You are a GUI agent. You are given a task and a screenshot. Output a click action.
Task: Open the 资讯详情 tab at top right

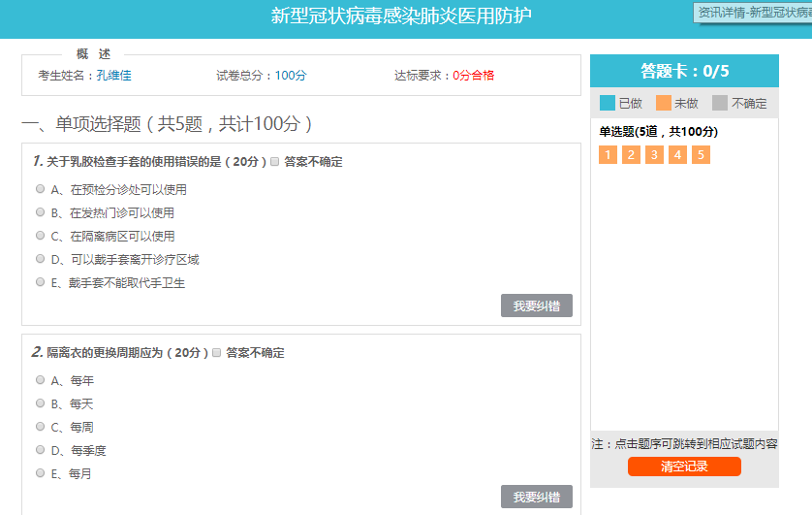pos(753,13)
